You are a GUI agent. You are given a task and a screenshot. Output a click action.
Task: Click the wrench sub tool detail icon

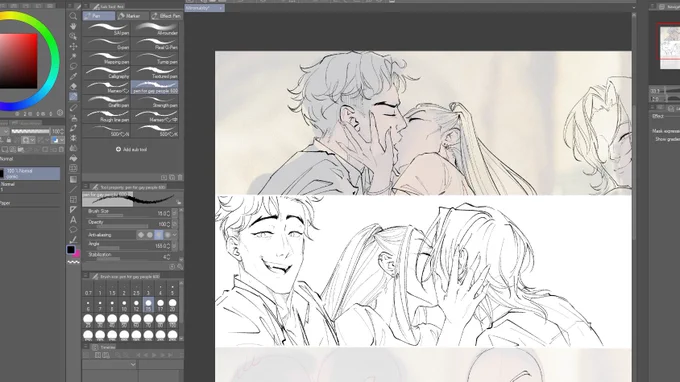pyautogui.click(x=180, y=267)
